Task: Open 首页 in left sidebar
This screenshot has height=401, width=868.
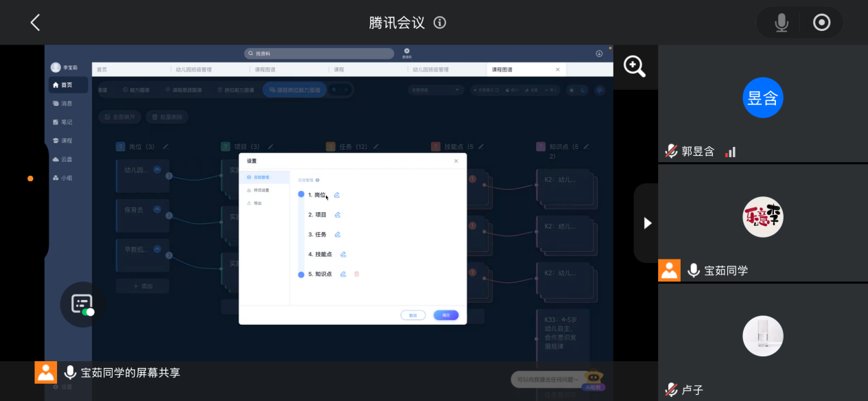Action: coord(68,85)
